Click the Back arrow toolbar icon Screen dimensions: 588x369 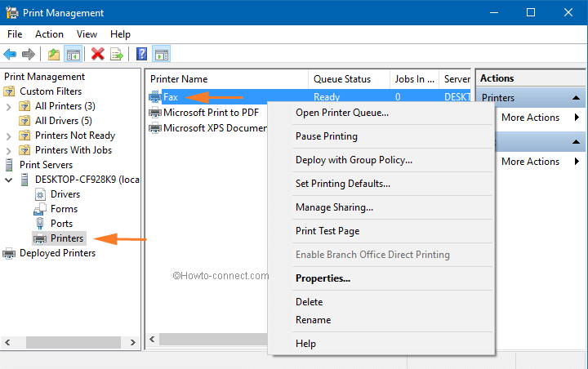pos(10,55)
